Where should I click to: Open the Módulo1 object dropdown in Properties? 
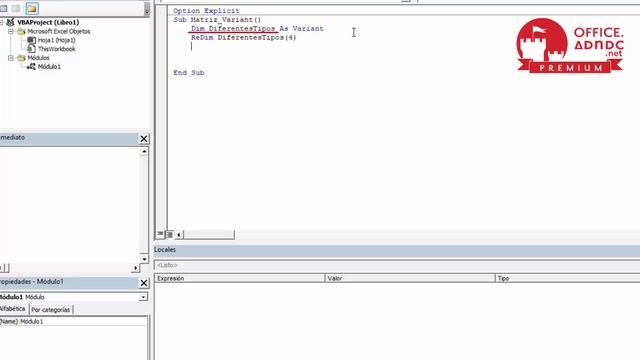[x=143, y=297]
